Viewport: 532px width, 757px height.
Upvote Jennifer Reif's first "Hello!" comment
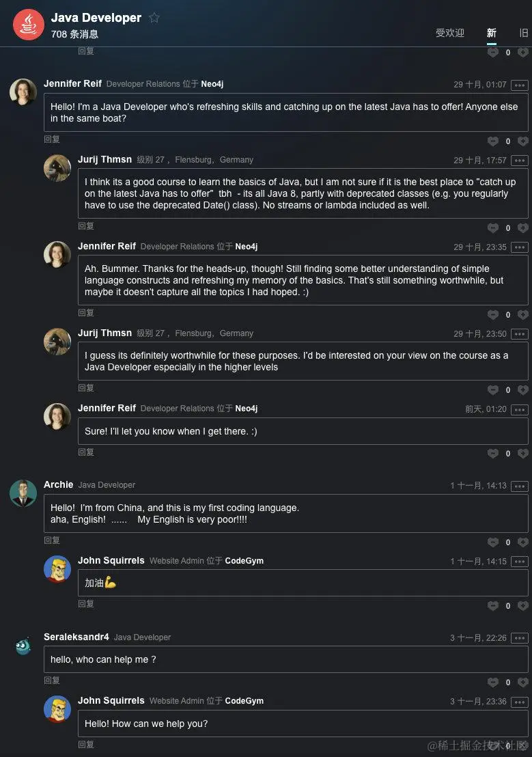tap(493, 141)
